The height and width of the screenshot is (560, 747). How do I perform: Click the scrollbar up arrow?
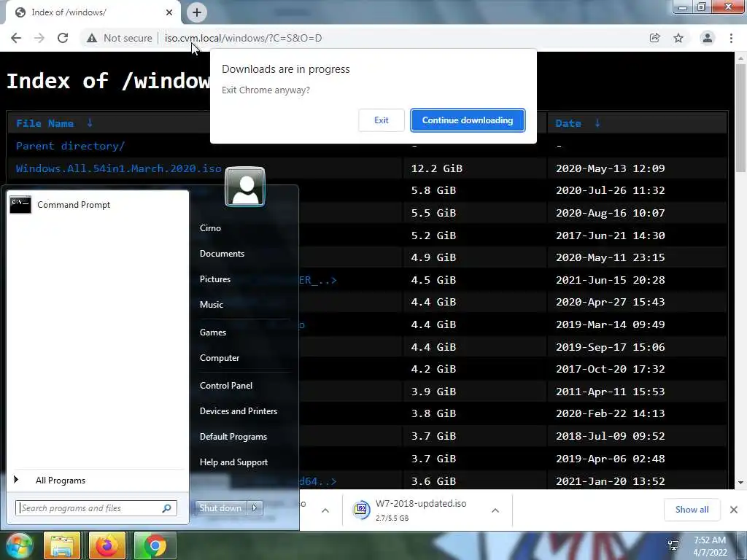click(740, 58)
